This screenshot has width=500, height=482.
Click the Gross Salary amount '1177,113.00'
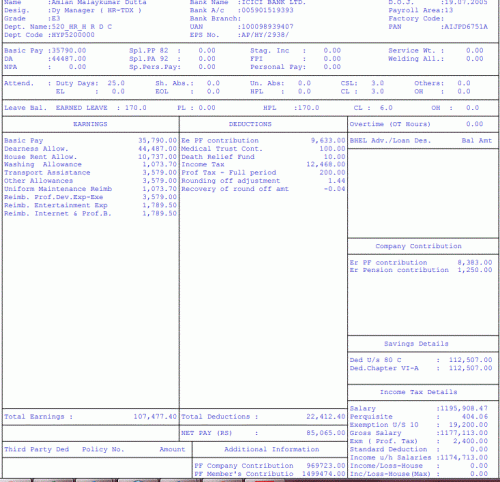464,433
